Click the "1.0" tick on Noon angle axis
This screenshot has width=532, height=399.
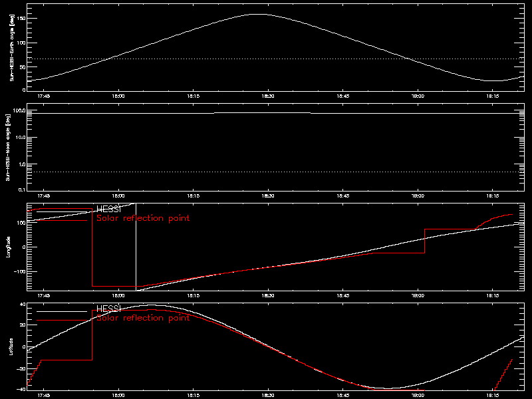pyautogui.click(x=21, y=164)
